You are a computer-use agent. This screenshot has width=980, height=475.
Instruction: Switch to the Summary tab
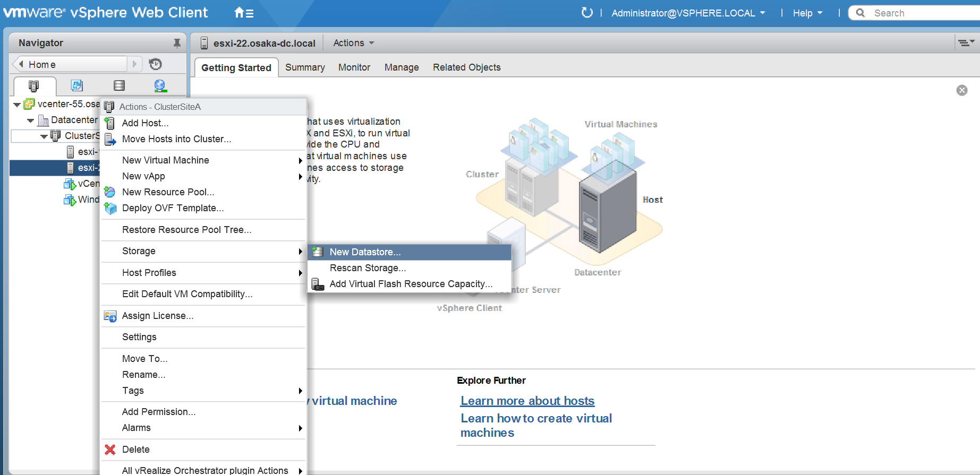(x=305, y=67)
